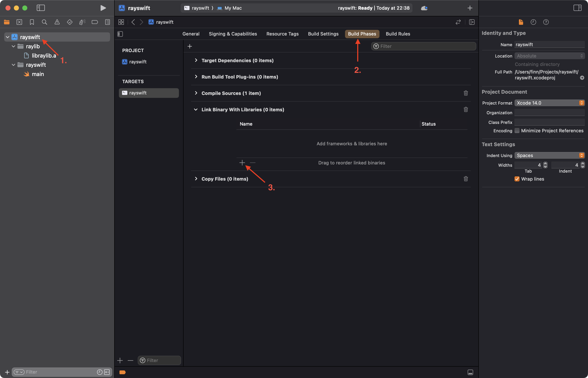
Task: Click the related items grid icon
Action: click(x=121, y=22)
